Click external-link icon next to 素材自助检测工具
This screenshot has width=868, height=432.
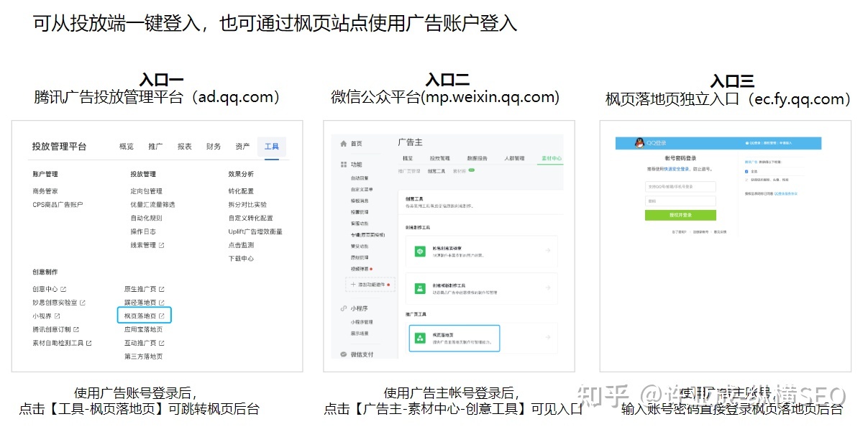pyautogui.click(x=89, y=343)
